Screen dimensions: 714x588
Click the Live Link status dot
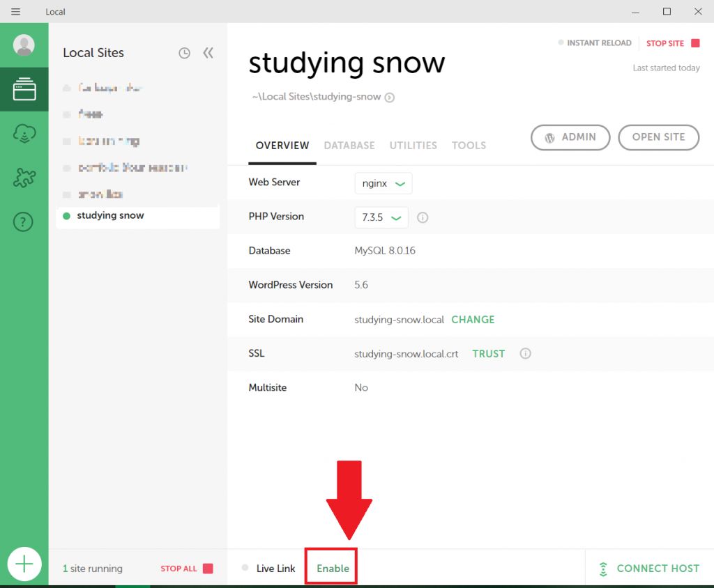click(x=245, y=568)
